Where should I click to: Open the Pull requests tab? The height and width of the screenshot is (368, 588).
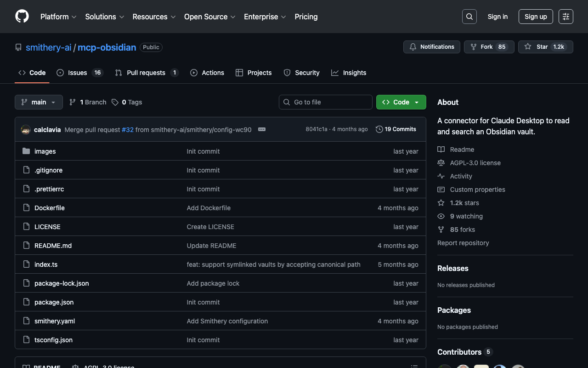tap(146, 73)
